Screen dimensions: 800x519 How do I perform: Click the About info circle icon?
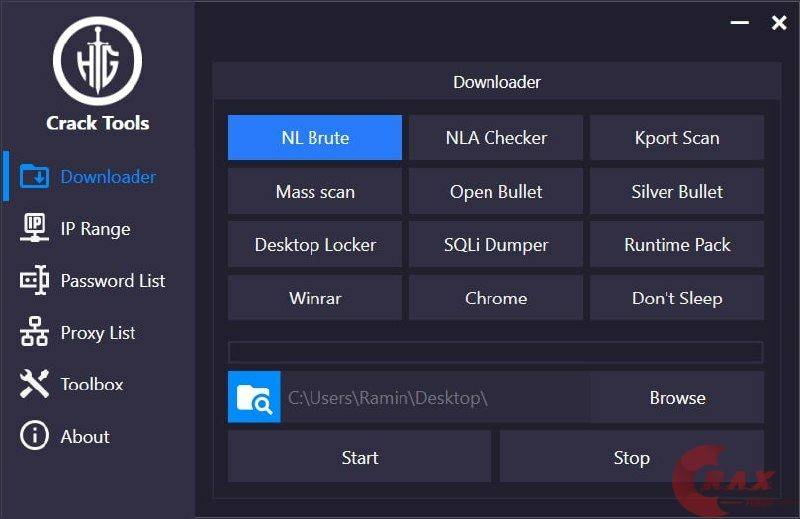34,436
